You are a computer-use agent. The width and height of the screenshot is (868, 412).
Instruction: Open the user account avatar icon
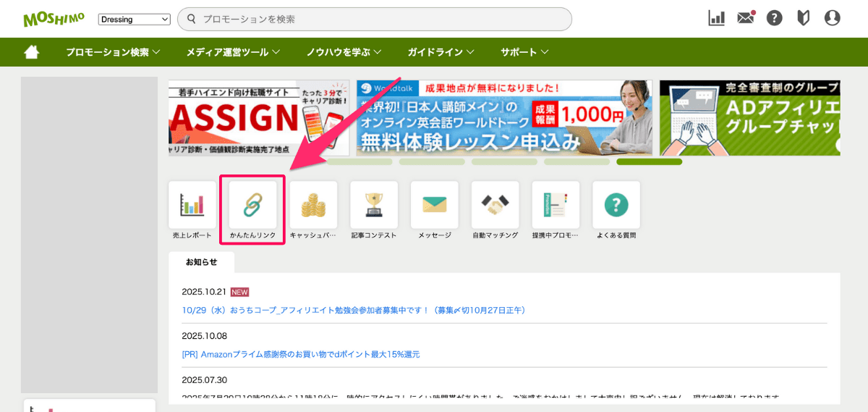[833, 18]
